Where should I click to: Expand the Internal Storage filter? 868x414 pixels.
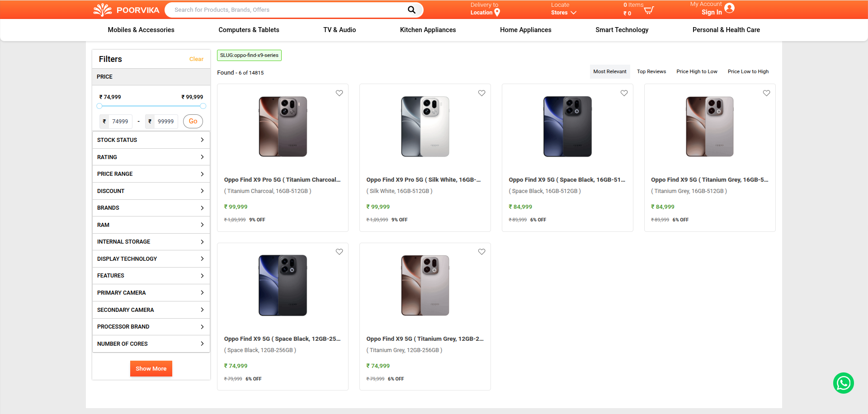tap(151, 242)
